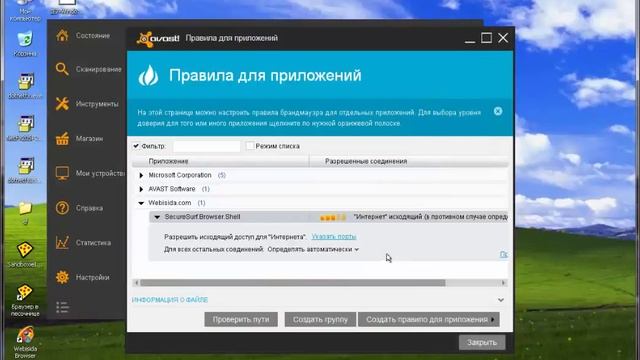Click the scrollbar left arrow
640x360 pixels.
point(136,282)
